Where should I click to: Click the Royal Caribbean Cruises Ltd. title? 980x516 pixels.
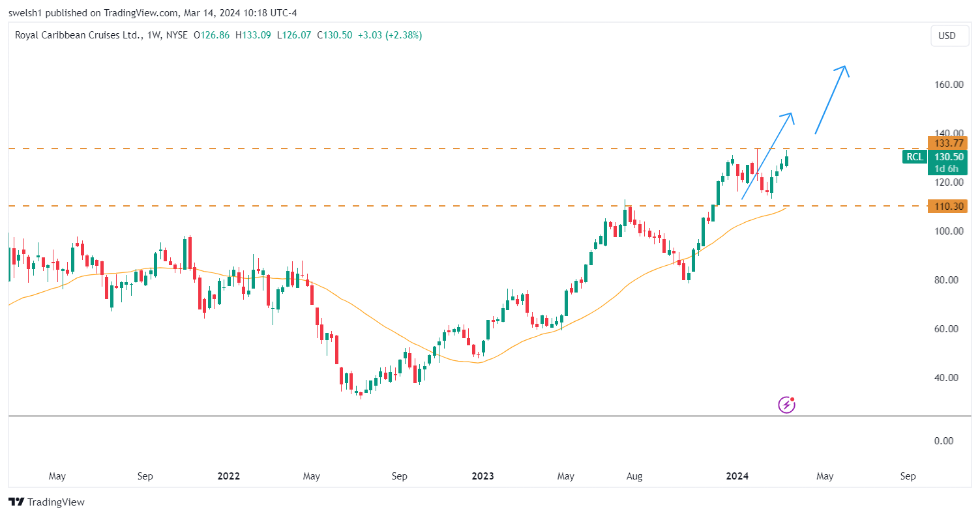tap(78, 35)
